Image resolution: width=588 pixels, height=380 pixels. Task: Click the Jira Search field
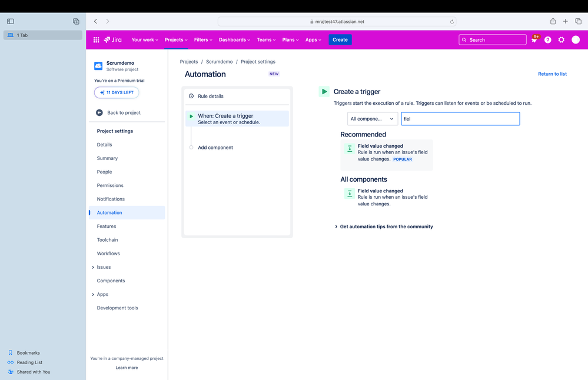493,40
